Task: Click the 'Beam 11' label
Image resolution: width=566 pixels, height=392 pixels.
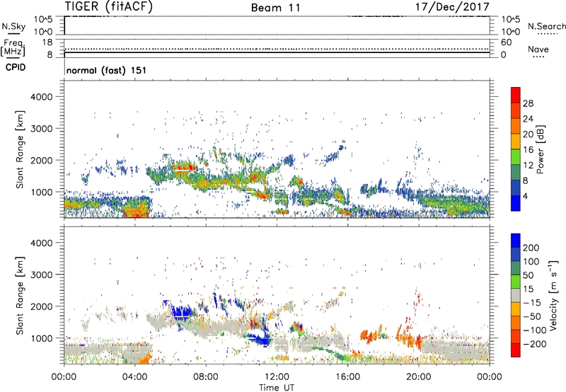Action: point(276,8)
